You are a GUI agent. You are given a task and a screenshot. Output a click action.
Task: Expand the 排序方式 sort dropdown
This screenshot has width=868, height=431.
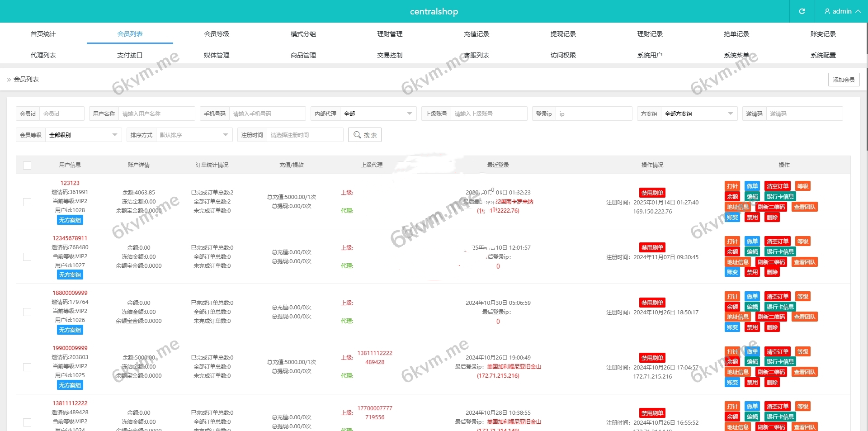pyautogui.click(x=193, y=135)
